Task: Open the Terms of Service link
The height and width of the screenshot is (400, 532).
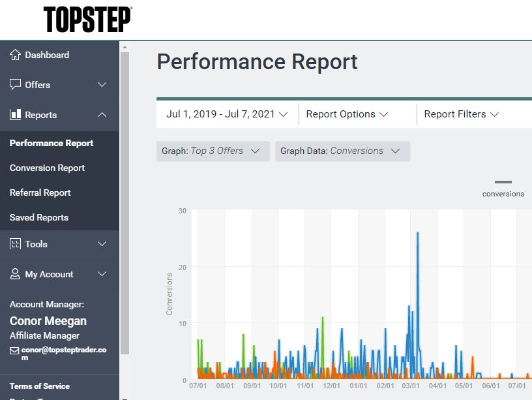Action: point(40,386)
